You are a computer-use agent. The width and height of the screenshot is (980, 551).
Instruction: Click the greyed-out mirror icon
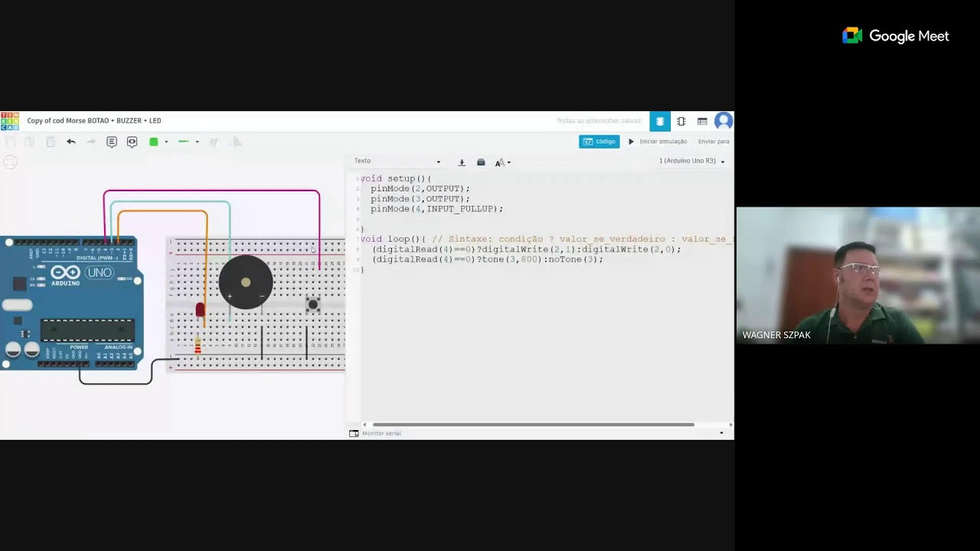pyautogui.click(x=237, y=142)
